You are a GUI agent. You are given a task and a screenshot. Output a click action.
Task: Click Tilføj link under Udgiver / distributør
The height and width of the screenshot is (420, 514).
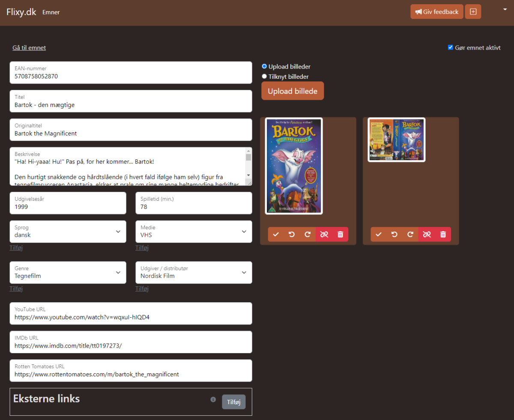tap(142, 289)
